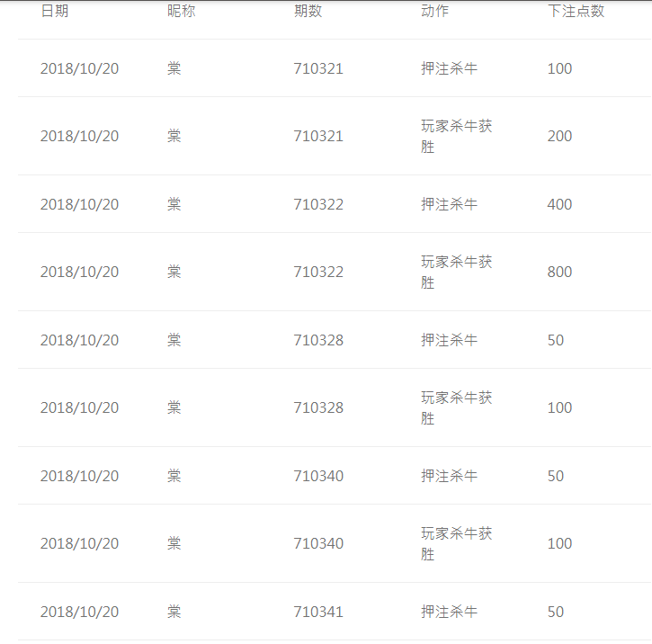This screenshot has width=652, height=644.
Task: Select the 400 bet points cell
Action: click(559, 204)
